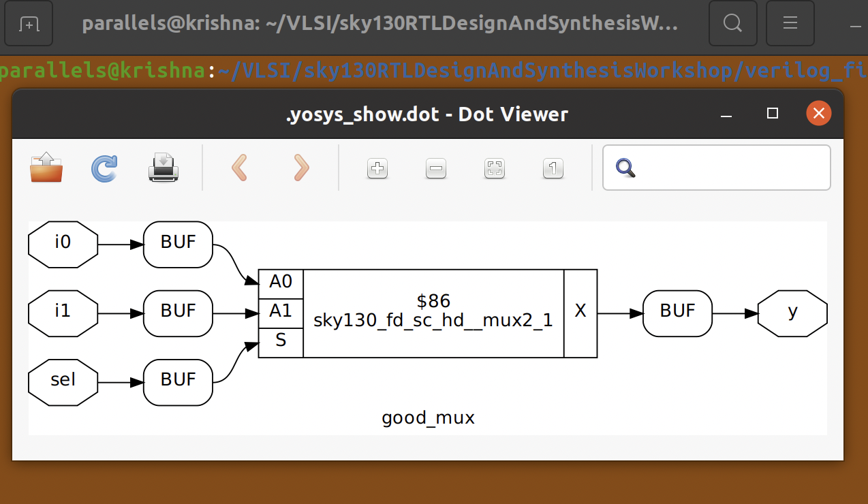Fit the graph to the window
The height and width of the screenshot is (504, 868).
tap(494, 168)
